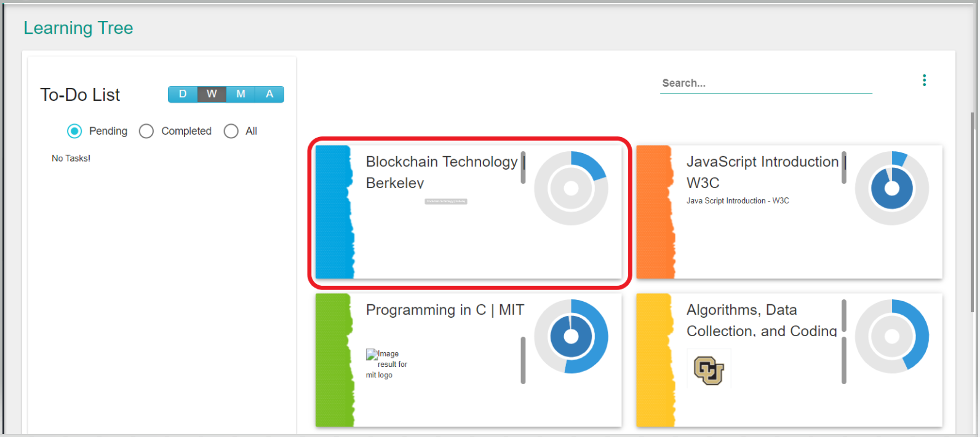Select the All radio button
980x437 pixels.
231,131
